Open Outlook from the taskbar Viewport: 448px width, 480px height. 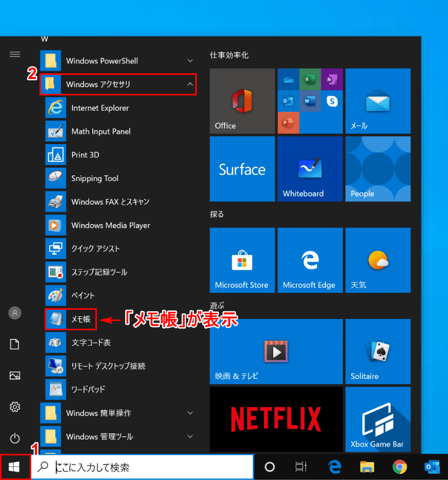(x=432, y=467)
